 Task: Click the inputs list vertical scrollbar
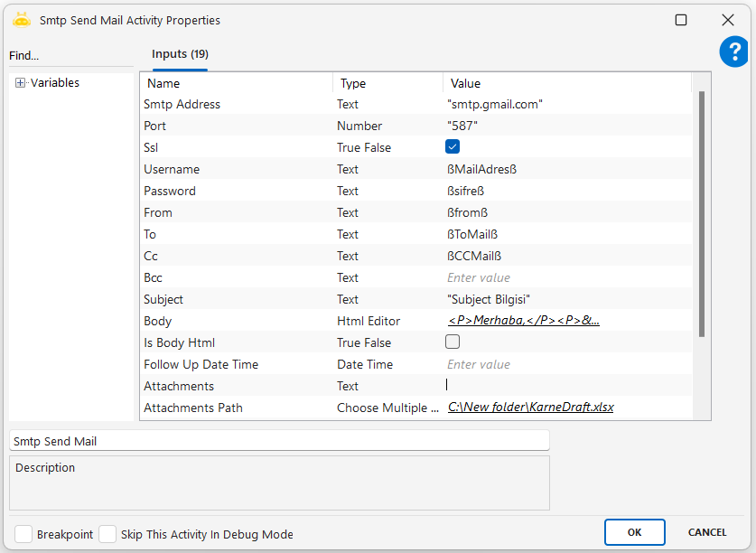tap(702, 214)
